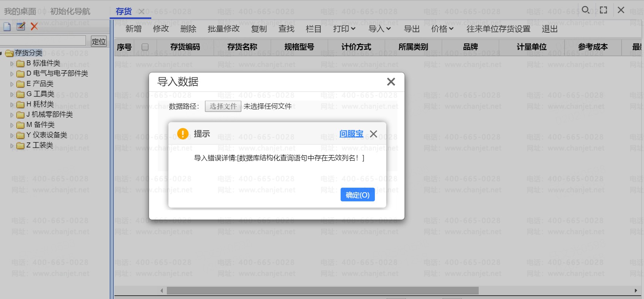Open the search magnifier icon at top right
The height and width of the screenshot is (299, 644).
tap(586, 10)
